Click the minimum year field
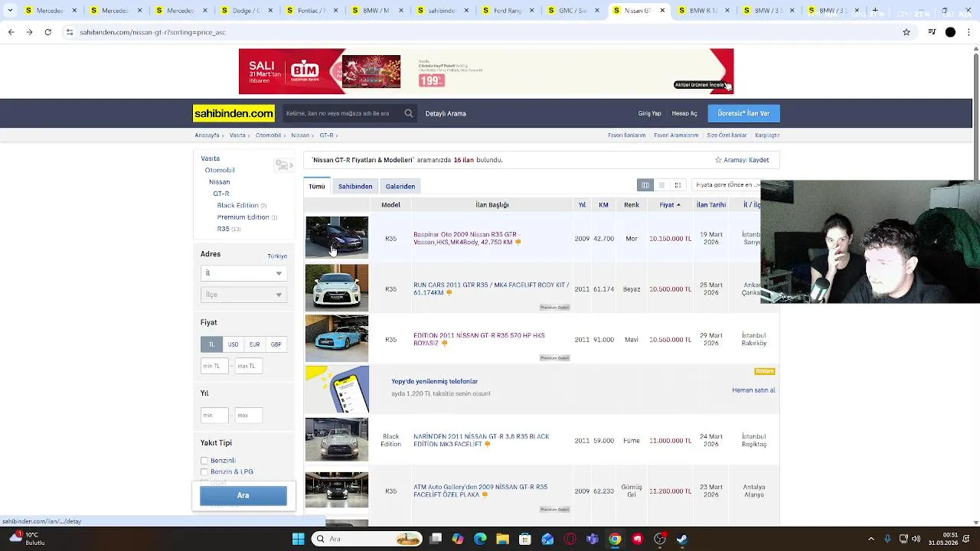This screenshot has width=980, height=551. pyautogui.click(x=214, y=416)
